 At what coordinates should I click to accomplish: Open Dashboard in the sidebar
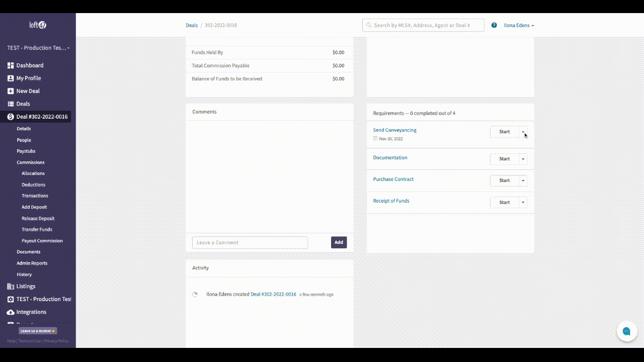coord(30,65)
